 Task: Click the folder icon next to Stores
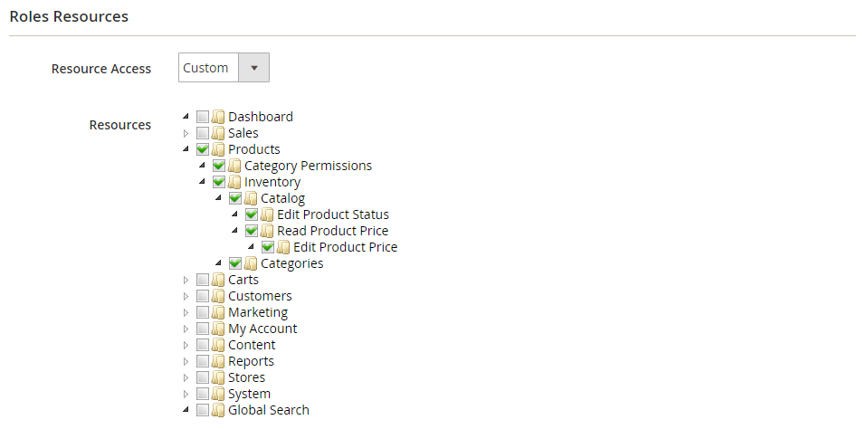218,377
